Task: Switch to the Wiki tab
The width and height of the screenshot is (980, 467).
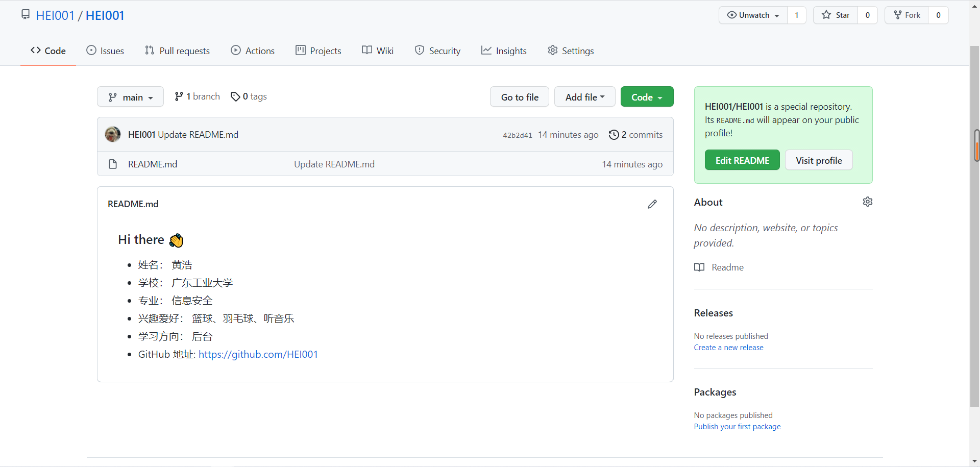Action: tap(378, 51)
